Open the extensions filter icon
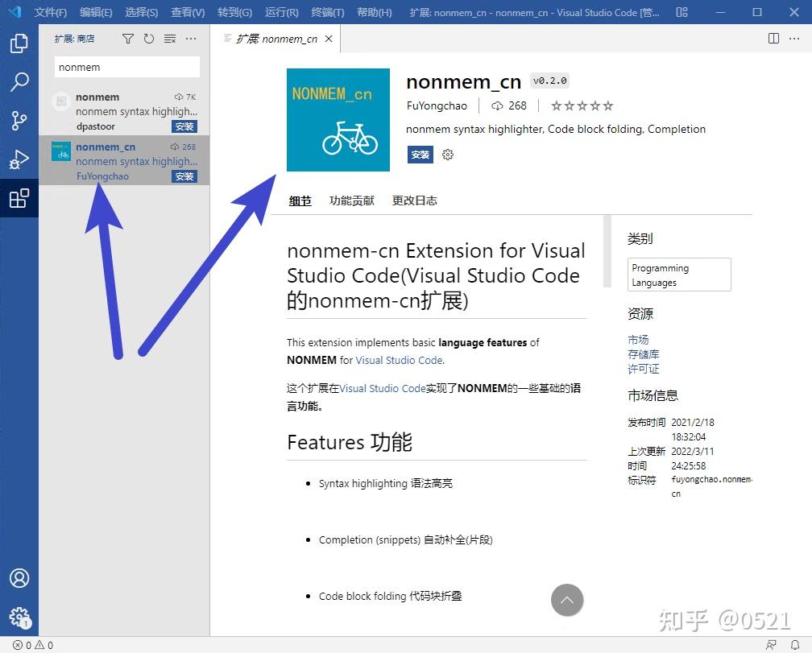The width and height of the screenshot is (812, 653). click(127, 38)
